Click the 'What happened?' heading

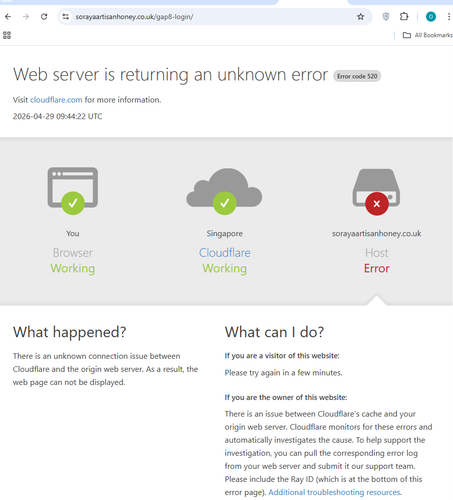click(x=69, y=332)
